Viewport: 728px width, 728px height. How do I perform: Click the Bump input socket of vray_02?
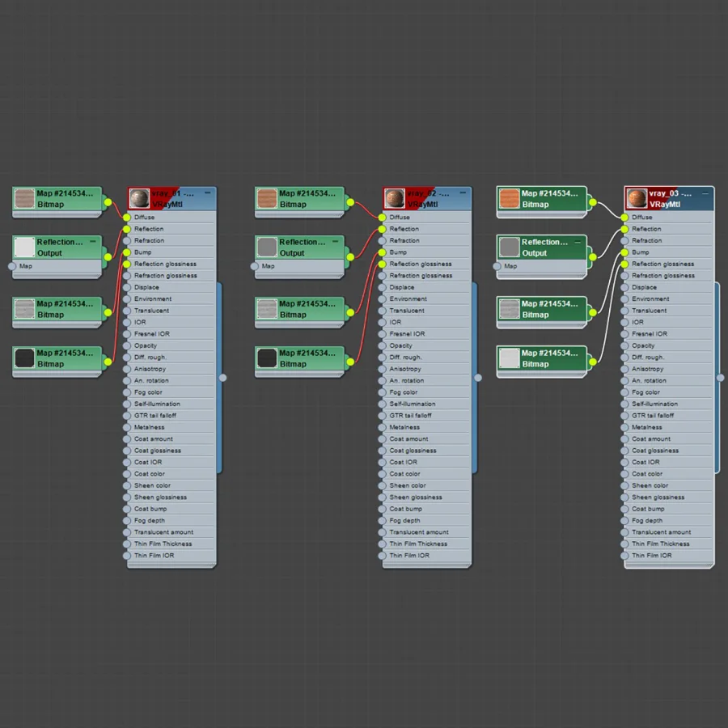coord(382,252)
